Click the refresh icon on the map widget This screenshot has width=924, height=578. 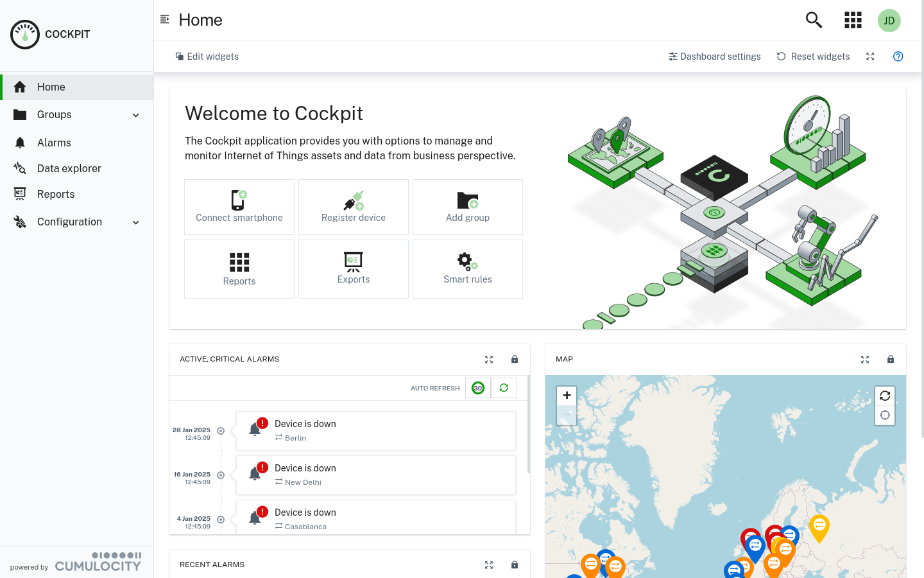pyautogui.click(x=885, y=396)
